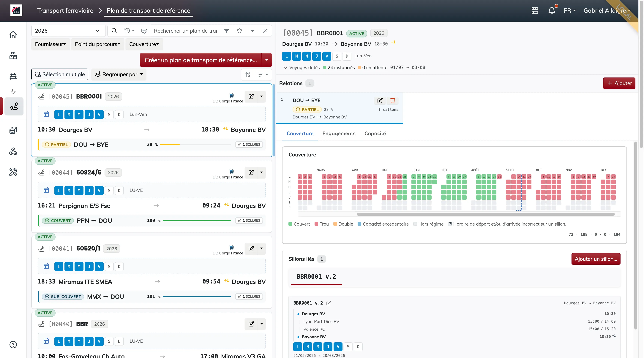Toggle Sunday (D) in linked sillon days
This screenshot has height=358, width=644.
pyautogui.click(x=358, y=346)
